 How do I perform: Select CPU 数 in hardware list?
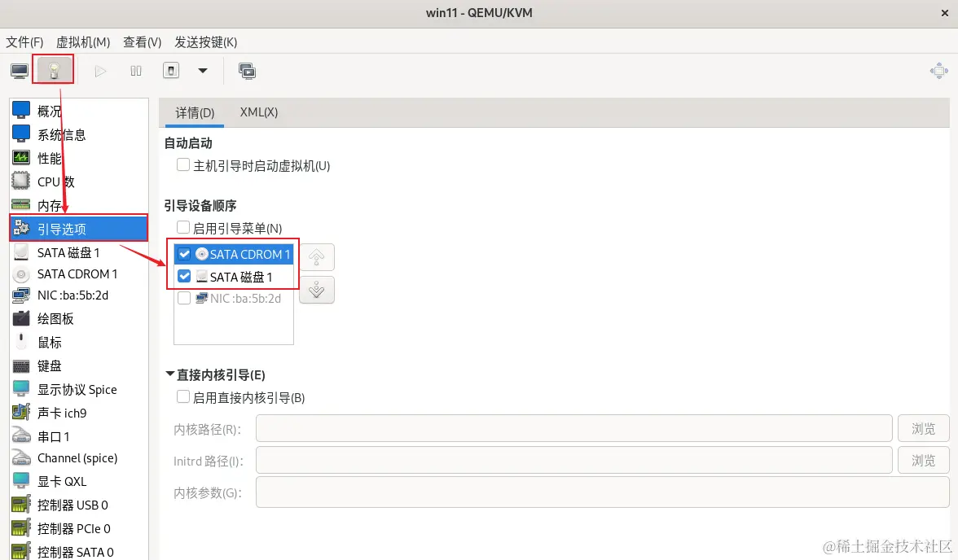click(x=79, y=182)
